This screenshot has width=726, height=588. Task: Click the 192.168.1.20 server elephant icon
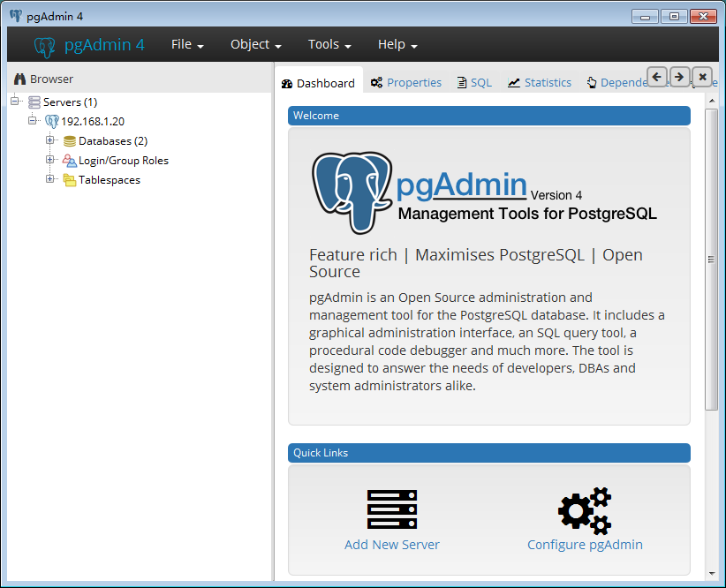52,122
